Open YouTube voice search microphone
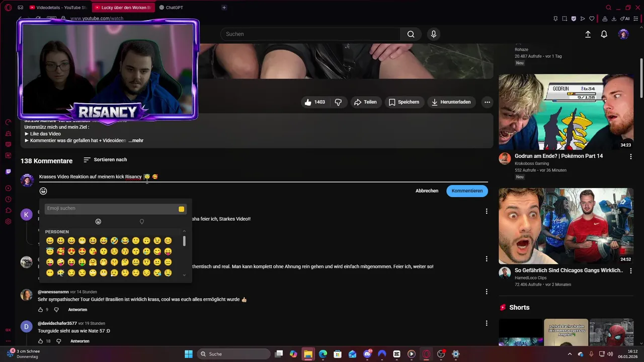The height and width of the screenshot is (362, 644). tap(434, 34)
